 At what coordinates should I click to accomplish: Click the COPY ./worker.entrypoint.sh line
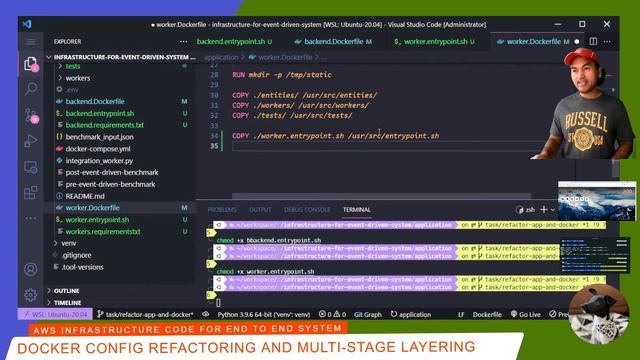(336, 136)
